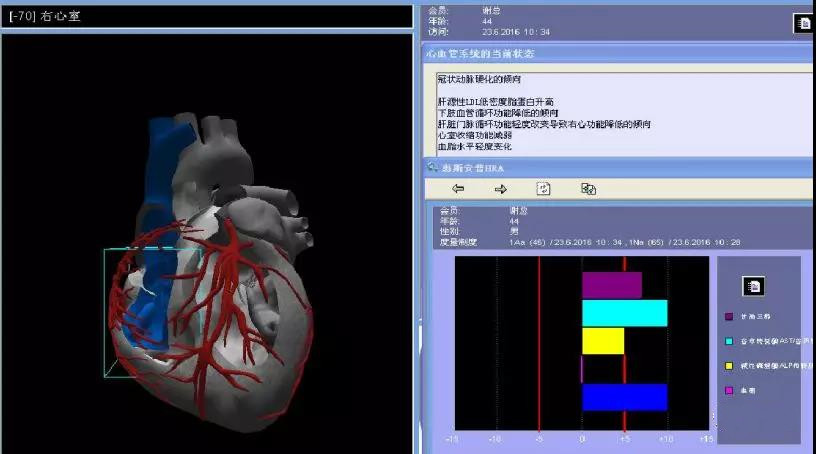Click the '+10' axis label under chart
816x454 pixels.
click(666, 439)
